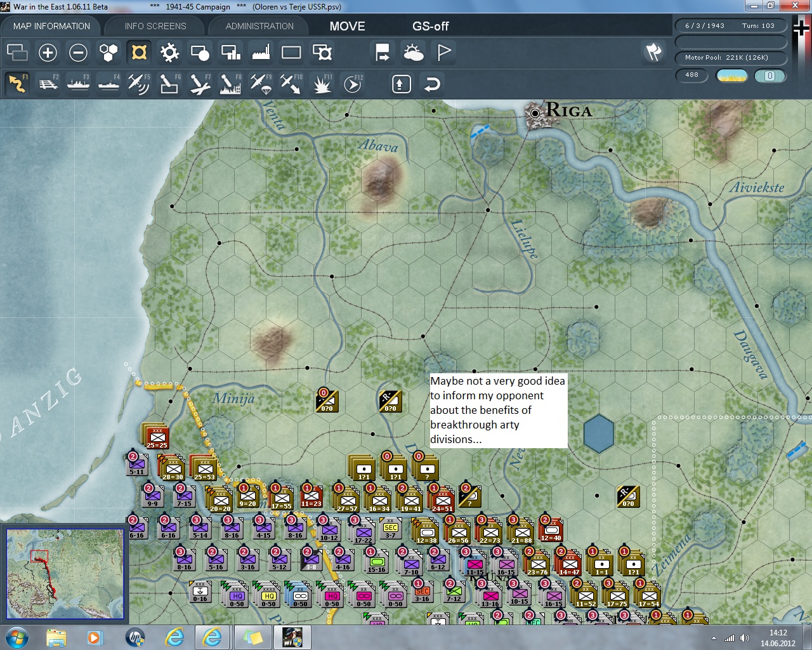Select the 21=88 unit counter

pyautogui.click(x=522, y=532)
